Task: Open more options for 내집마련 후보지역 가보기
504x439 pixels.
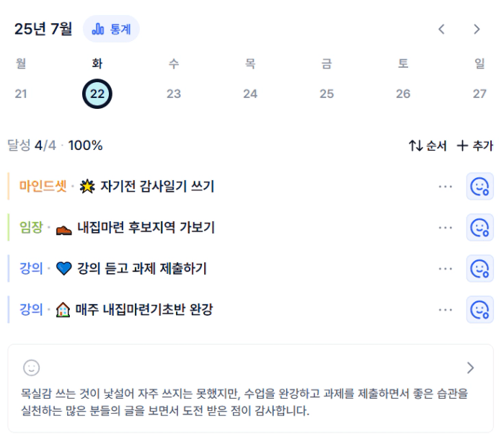Action: tap(445, 228)
